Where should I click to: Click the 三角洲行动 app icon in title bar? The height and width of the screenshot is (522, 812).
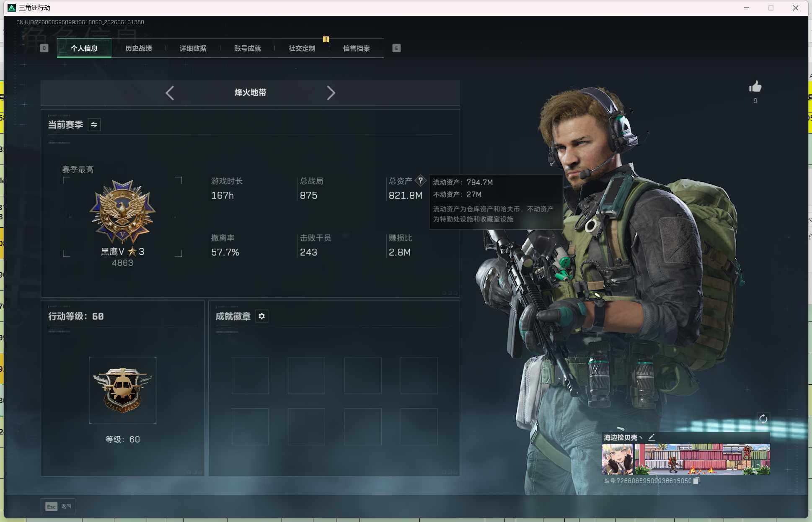(x=12, y=8)
